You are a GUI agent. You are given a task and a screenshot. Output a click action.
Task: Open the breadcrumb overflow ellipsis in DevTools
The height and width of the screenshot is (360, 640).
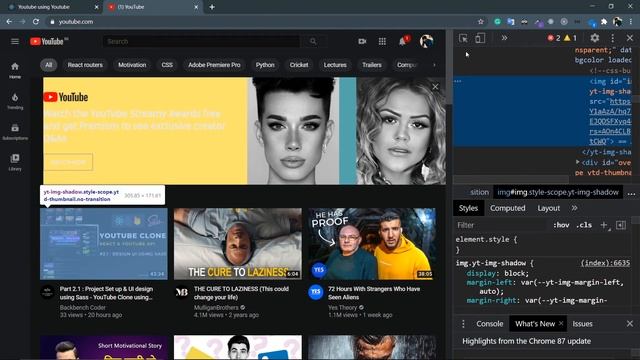[631, 193]
